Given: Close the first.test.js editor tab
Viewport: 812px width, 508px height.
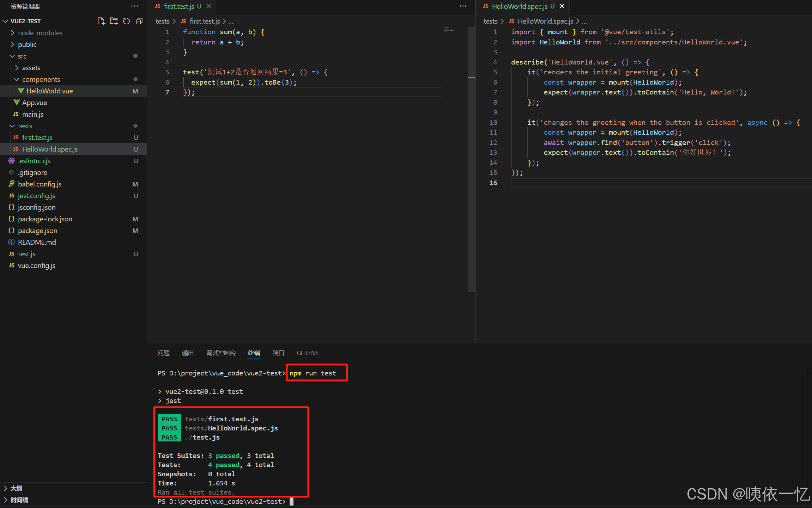Looking at the screenshot, I should tap(209, 6).
